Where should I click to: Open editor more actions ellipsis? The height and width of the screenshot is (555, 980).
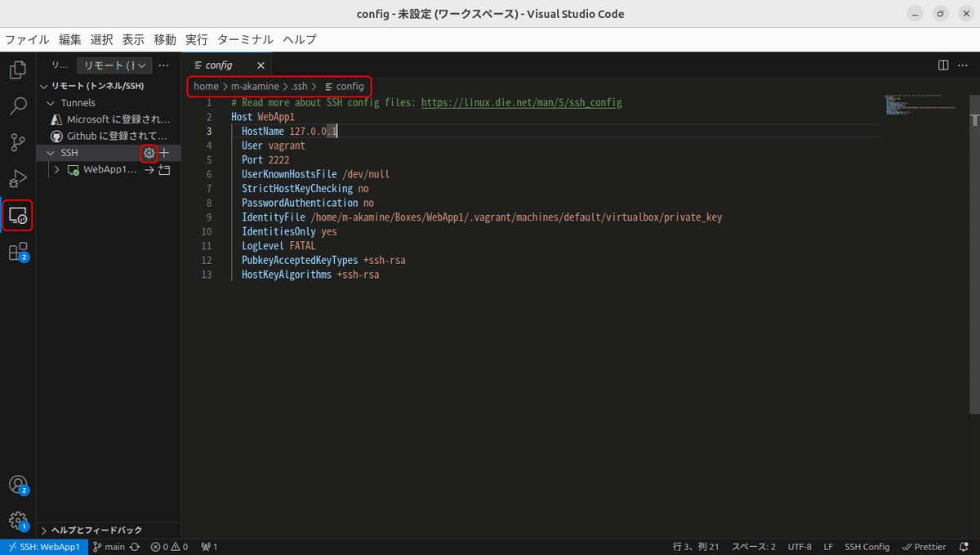(x=964, y=65)
